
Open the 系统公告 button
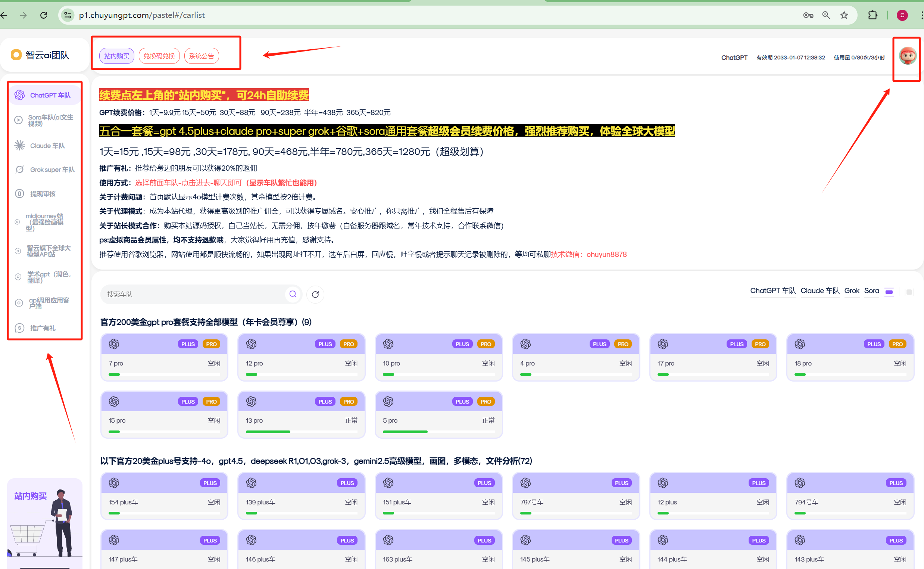[x=201, y=56]
